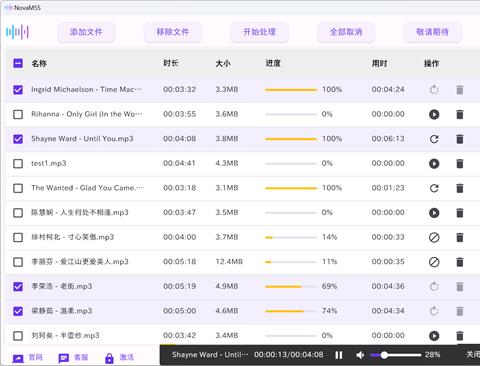Select the test1.mp3 checkbox
Viewport: 480px width, 366px height.
(18, 164)
